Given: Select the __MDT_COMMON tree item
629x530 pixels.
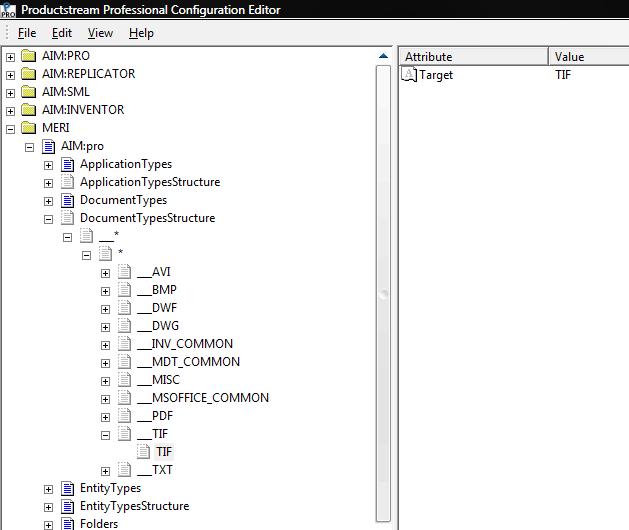Looking at the screenshot, I should click(x=189, y=362).
